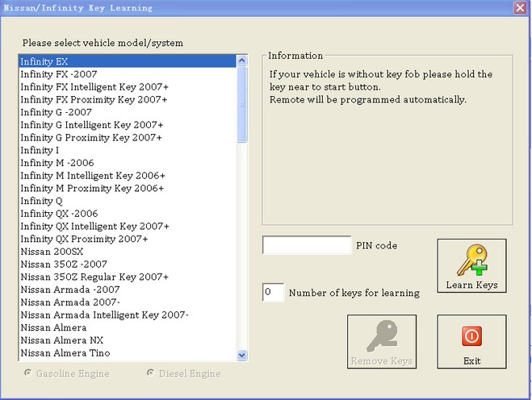Select Infinity EX in the vehicle list
The width and height of the screenshot is (532, 400).
[x=128, y=61]
